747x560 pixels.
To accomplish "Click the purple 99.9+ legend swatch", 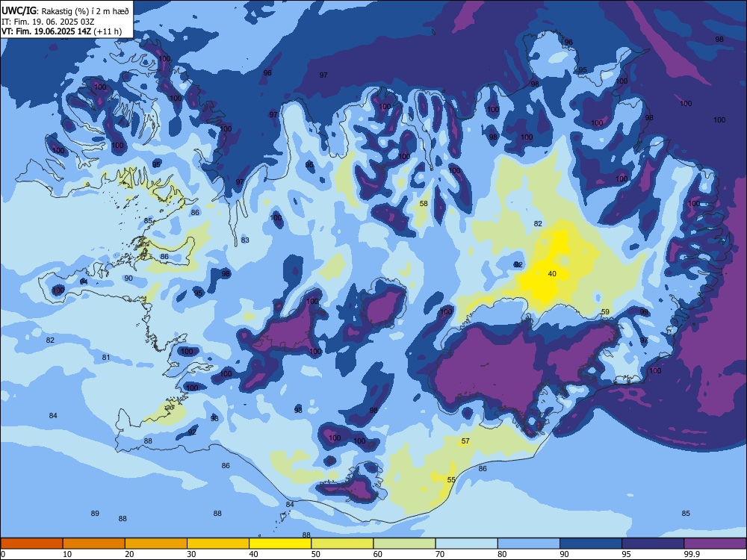I will pos(715,544).
